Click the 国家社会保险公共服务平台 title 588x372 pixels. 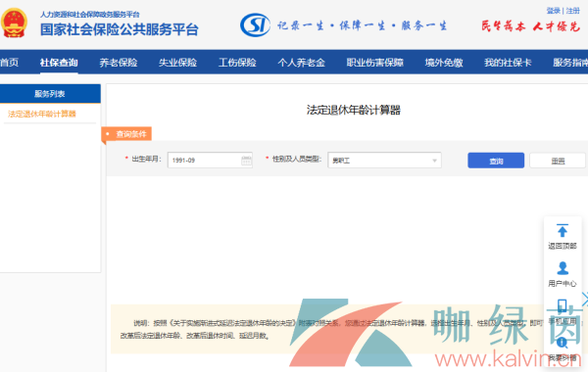click(x=120, y=29)
